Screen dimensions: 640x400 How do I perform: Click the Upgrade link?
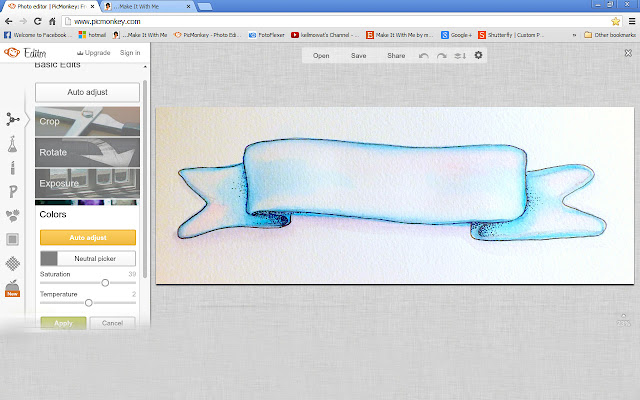[93, 53]
